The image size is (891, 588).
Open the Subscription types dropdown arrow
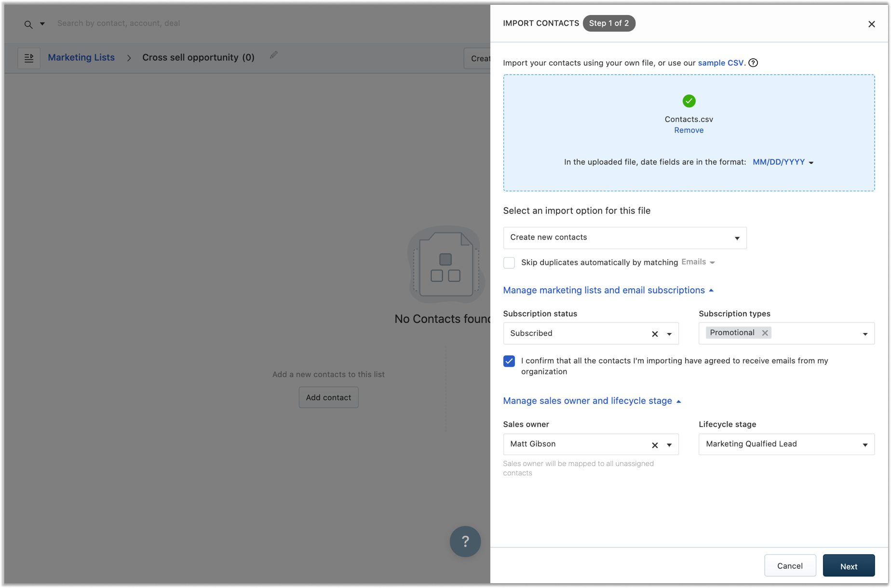pos(865,334)
